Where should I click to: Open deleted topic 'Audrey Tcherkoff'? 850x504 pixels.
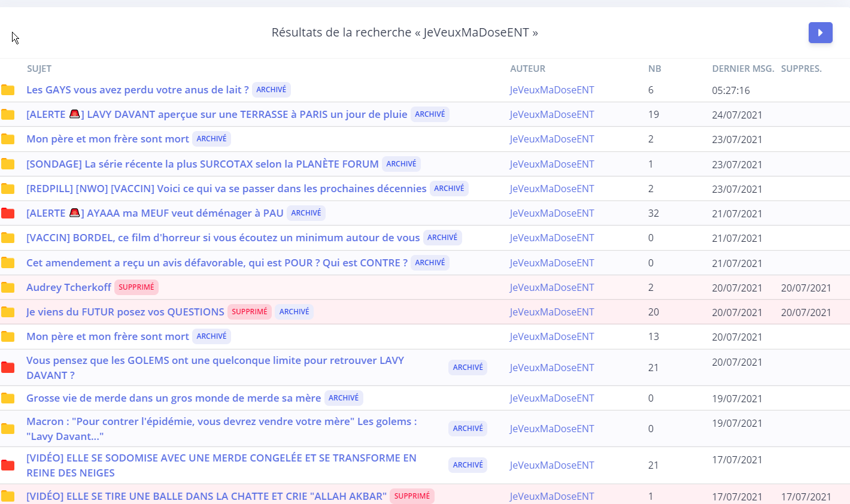69,287
